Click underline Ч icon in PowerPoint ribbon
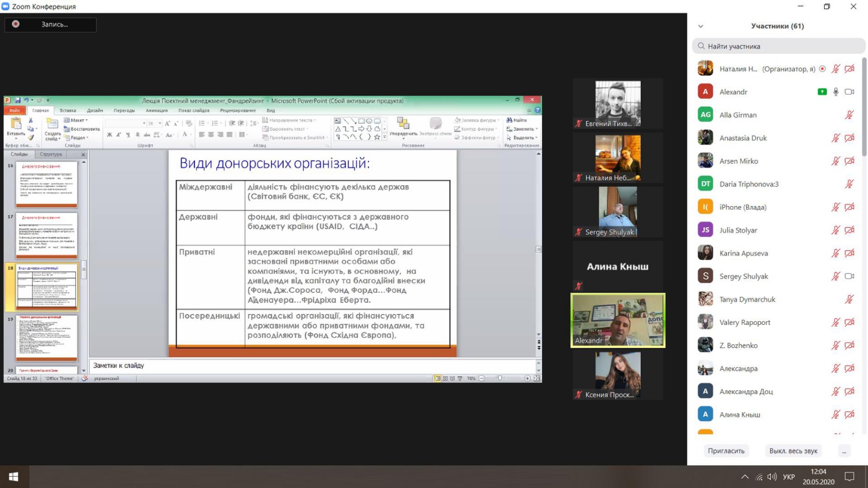 point(128,134)
